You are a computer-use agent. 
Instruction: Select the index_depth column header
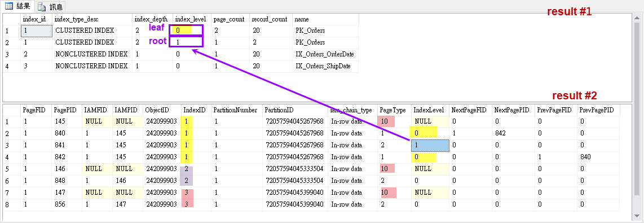(152, 19)
